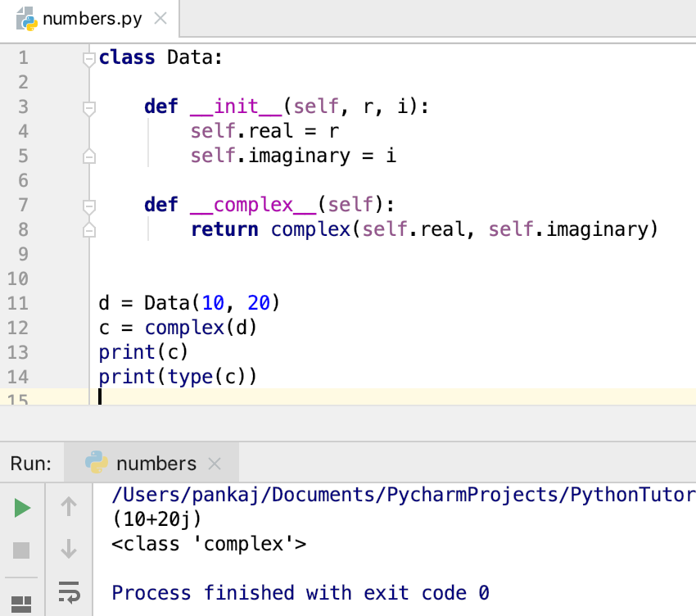Click the gray Stop process button
The width and height of the screenshot is (696, 616).
pyautogui.click(x=22, y=550)
